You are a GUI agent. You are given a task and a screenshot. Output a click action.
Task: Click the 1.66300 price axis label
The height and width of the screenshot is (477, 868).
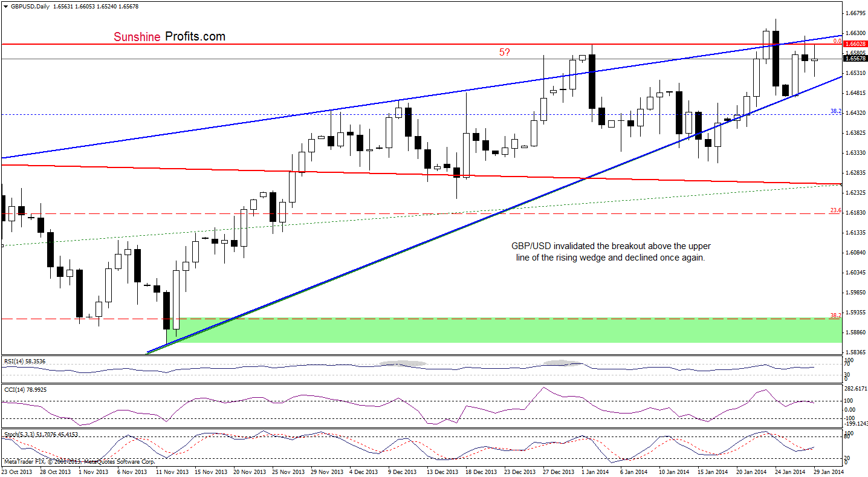(855, 33)
